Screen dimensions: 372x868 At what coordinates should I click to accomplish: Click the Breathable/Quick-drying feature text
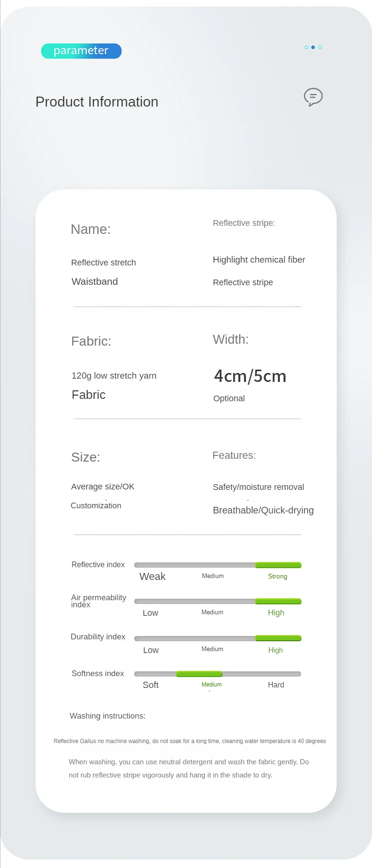click(x=263, y=510)
